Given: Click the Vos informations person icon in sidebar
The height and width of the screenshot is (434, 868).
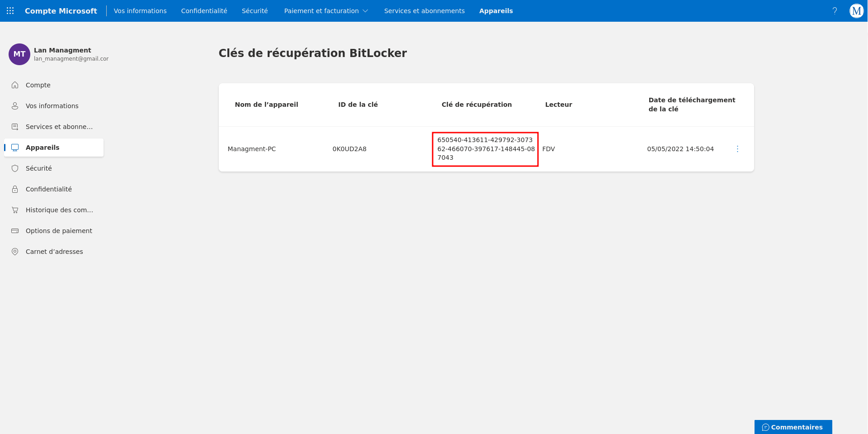Looking at the screenshot, I should pos(15,106).
